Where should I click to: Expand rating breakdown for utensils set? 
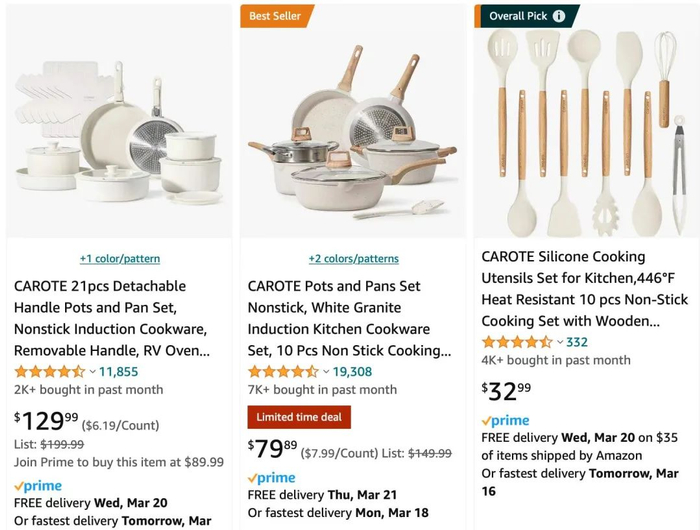560,342
